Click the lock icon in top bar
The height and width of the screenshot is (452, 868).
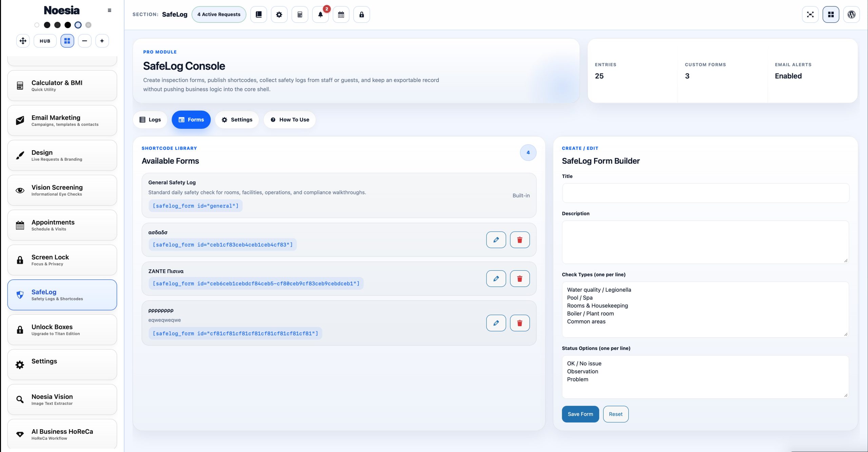point(362,15)
